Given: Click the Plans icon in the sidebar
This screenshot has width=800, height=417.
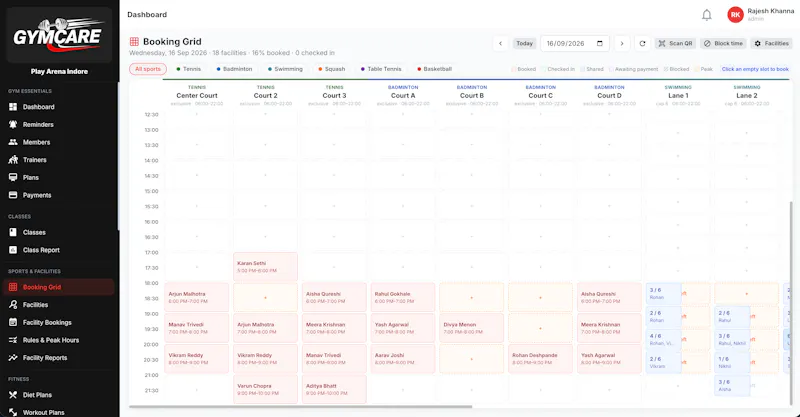Looking at the screenshot, I should pyautogui.click(x=13, y=178).
